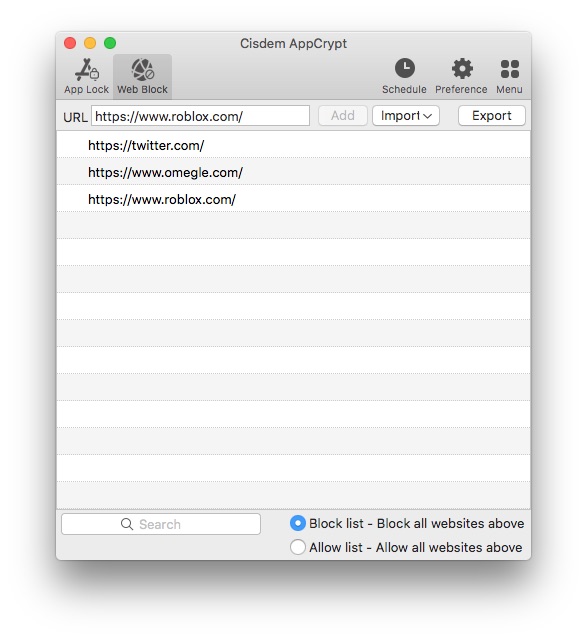This screenshot has width=587, height=640.
Task: Expand the Import dropdown
Action: point(406,116)
